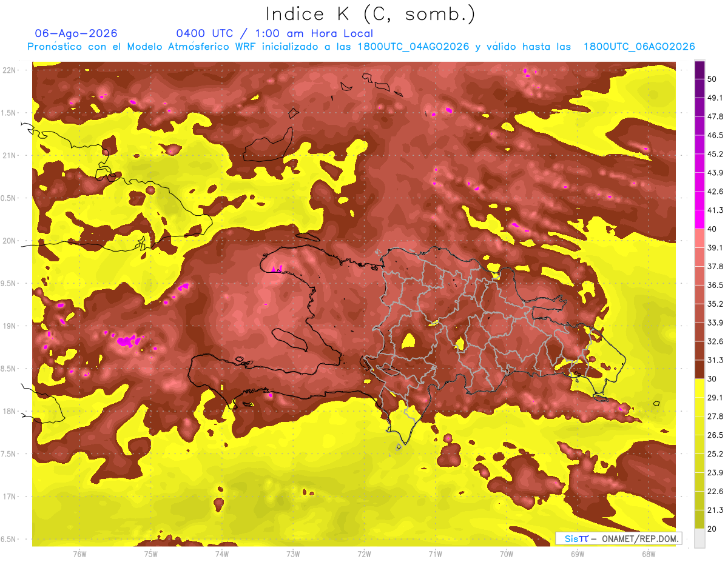Click the colorbar value 33.9
This screenshot has height=562, width=728.
click(715, 323)
